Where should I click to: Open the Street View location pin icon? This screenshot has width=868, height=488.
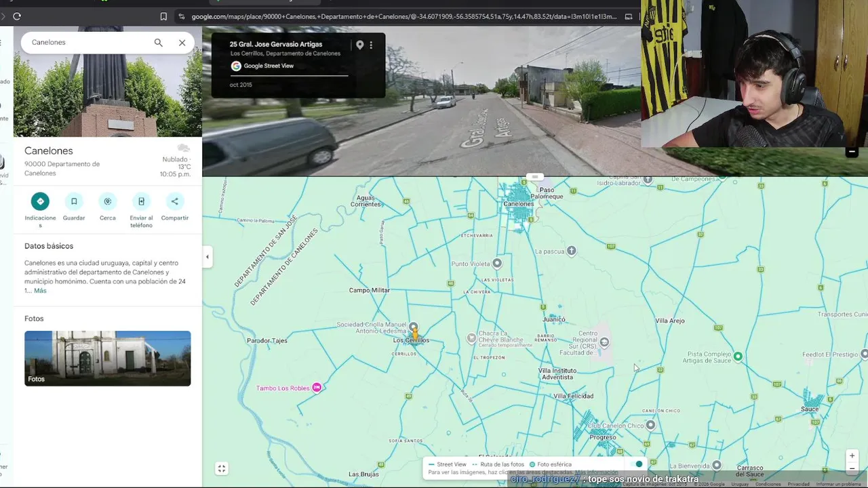coord(359,45)
